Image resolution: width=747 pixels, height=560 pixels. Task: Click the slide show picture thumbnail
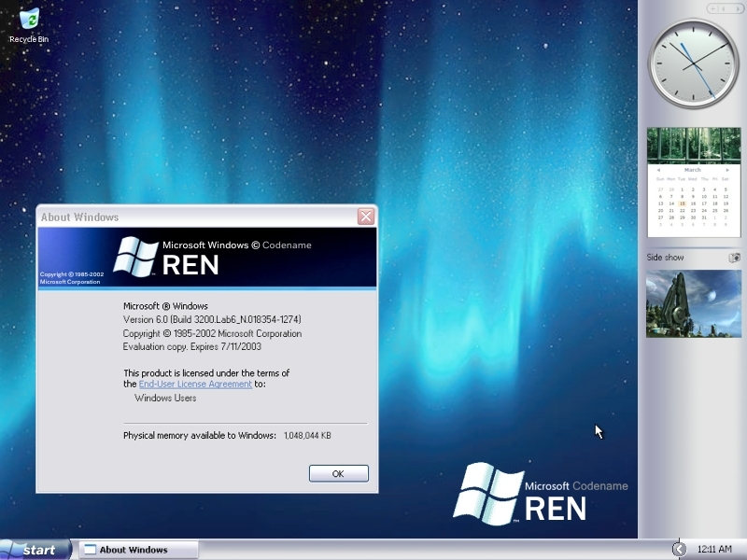tap(693, 304)
